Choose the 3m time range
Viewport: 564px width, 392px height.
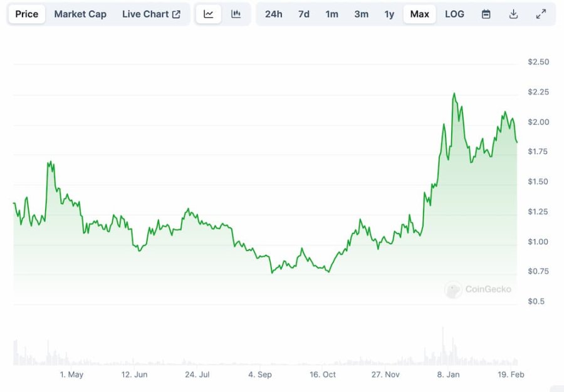[361, 14]
